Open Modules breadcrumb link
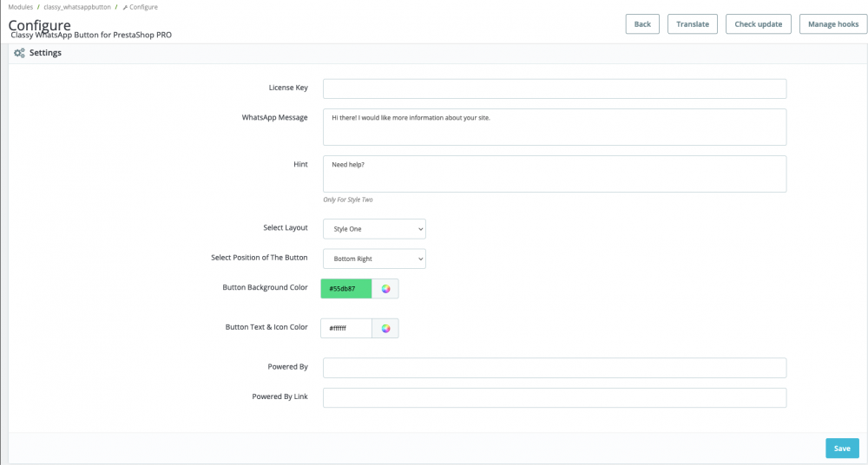This screenshot has height=465, width=868. pyautogui.click(x=20, y=7)
